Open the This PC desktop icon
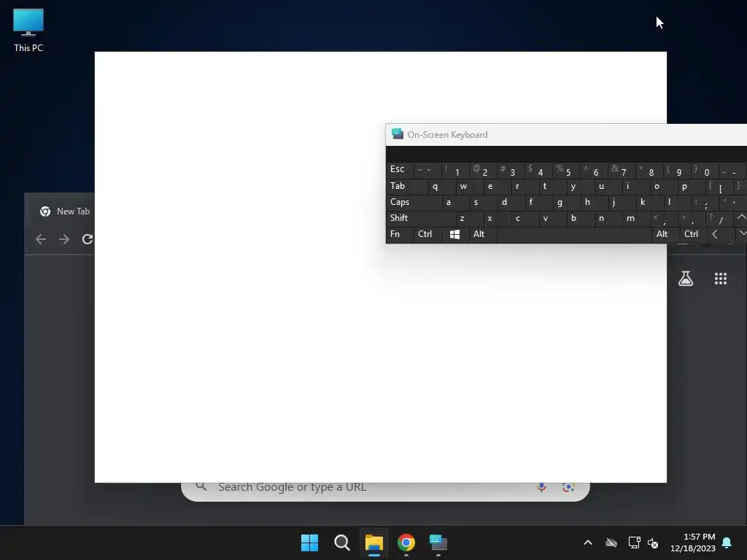This screenshot has width=747, height=560. 28,31
